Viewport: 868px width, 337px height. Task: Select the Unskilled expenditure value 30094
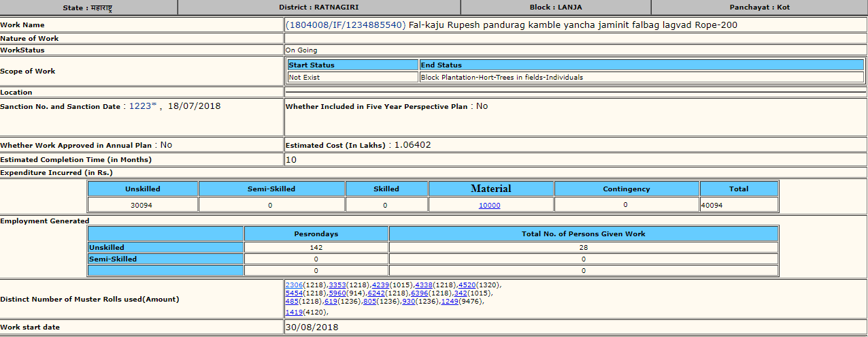[142, 205]
